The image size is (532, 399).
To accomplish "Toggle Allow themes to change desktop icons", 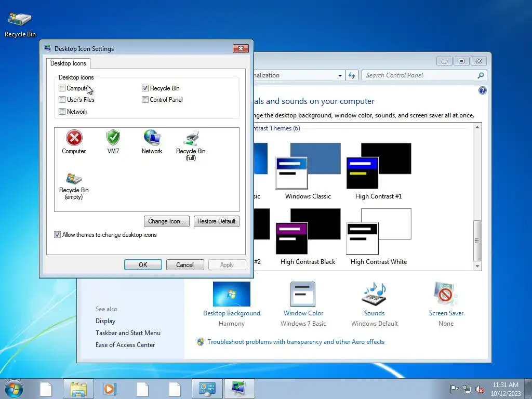I will pos(57,235).
